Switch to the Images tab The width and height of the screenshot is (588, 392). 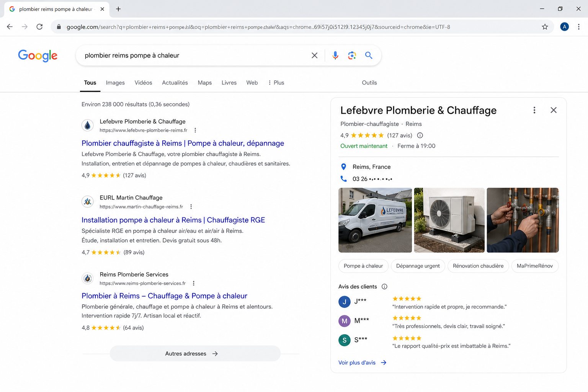[x=115, y=83]
